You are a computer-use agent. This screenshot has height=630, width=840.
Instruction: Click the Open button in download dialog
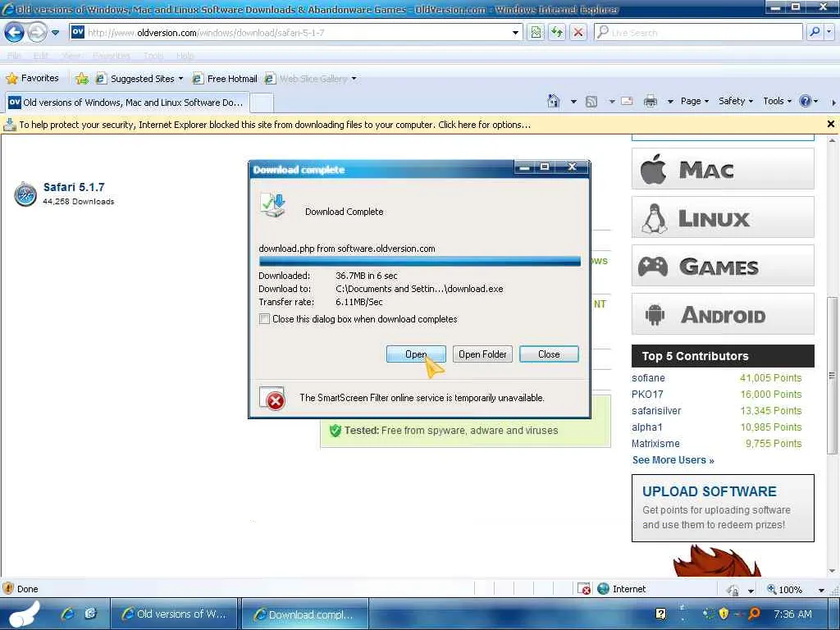click(x=416, y=354)
